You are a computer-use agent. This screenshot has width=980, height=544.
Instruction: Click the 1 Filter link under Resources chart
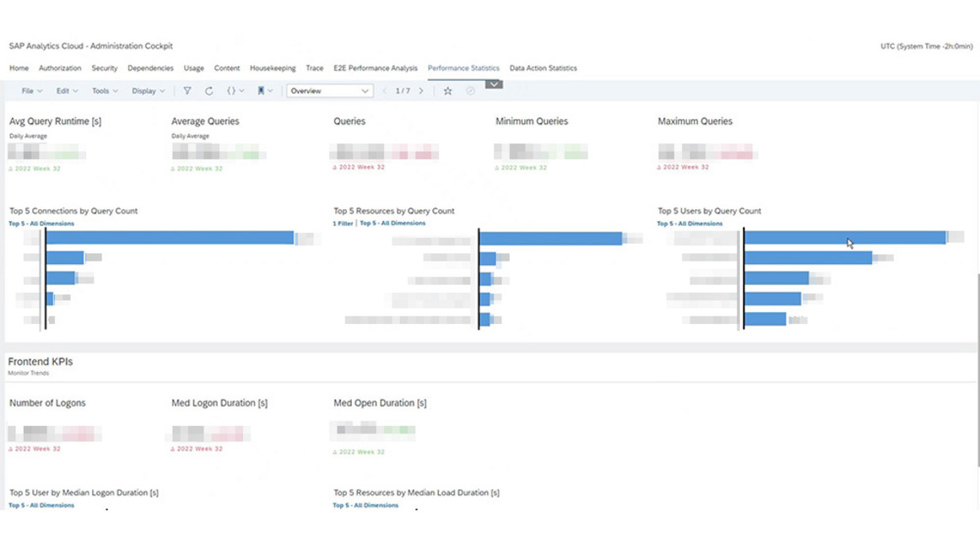pyautogui.click(x=343, y=224)
